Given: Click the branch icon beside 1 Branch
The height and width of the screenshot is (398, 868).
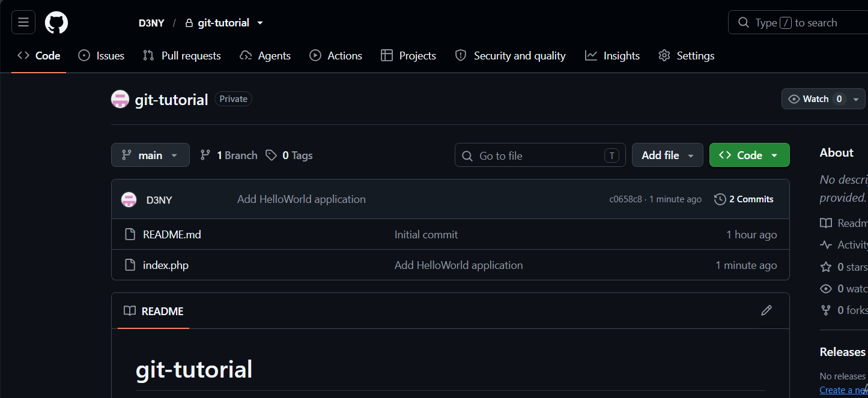Looking at the screenshot, I should [x=205, y=155].
